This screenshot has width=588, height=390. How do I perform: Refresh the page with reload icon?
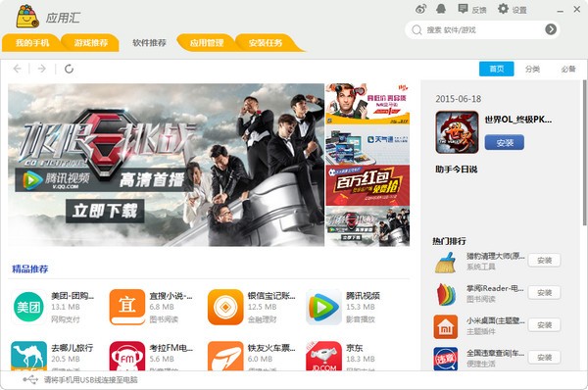pyautogui.click(x=69, y=69)
